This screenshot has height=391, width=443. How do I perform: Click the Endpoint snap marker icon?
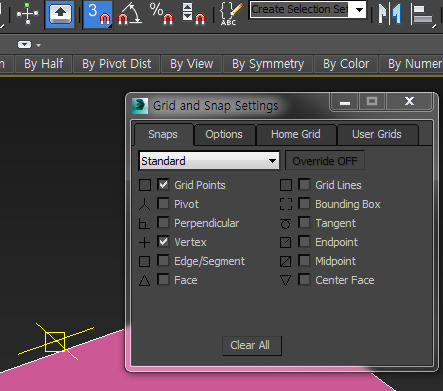[x=286, y=242]
